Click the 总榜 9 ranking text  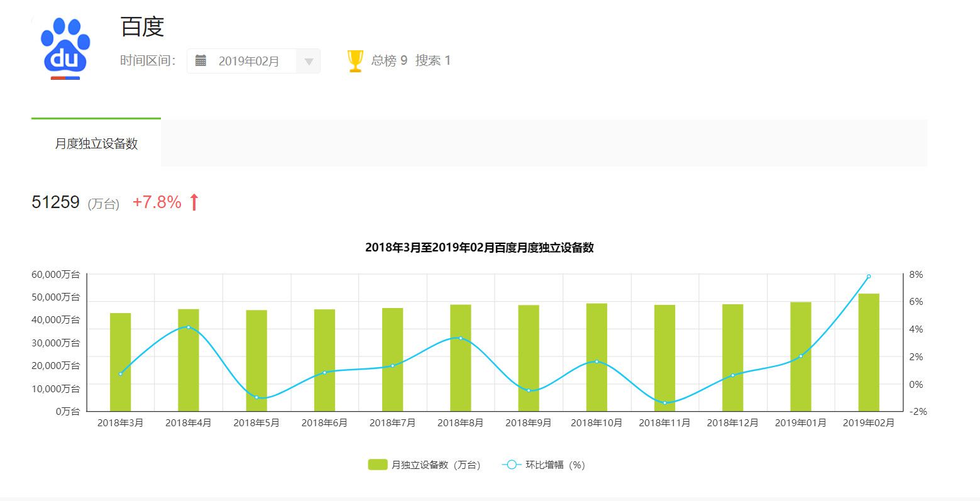(389, 60)
